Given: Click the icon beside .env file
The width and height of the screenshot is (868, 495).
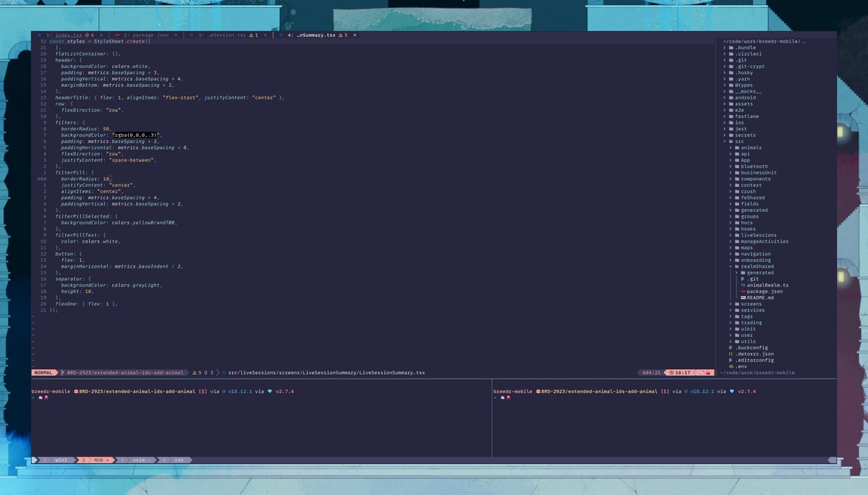Looking at the screenshot, I should tap(731, 366).
